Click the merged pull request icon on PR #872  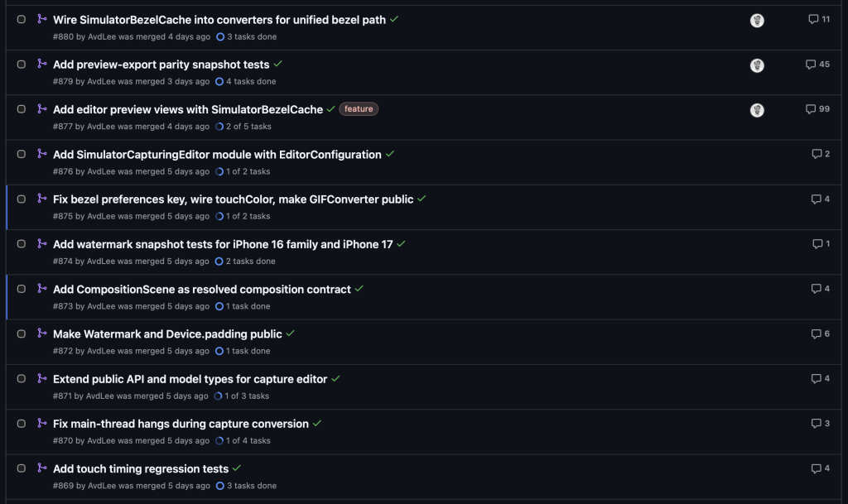(41, 334)
